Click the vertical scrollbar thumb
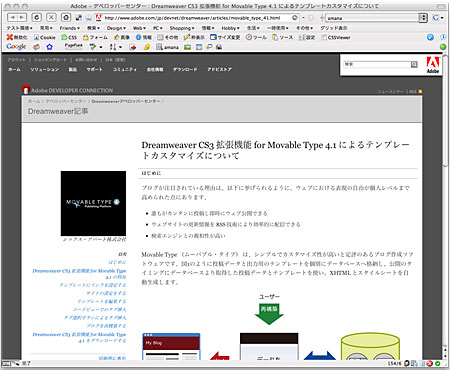 [445, 112]
